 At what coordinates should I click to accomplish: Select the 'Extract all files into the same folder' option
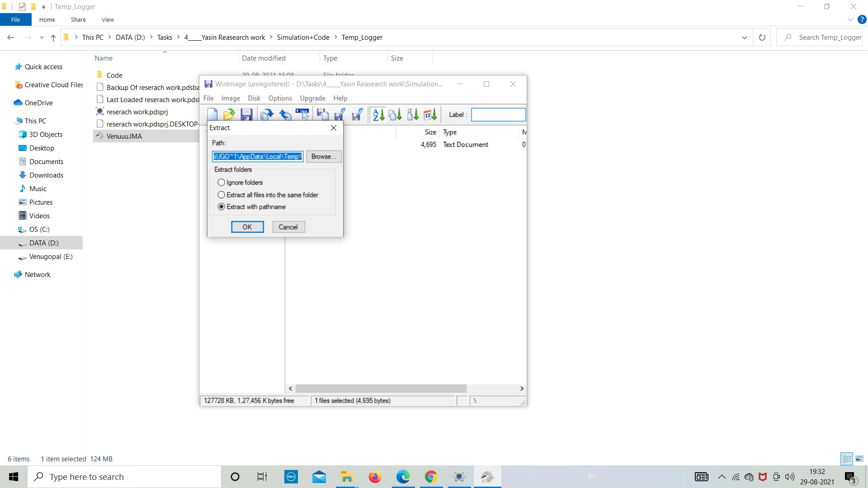[x=222, y=194]
